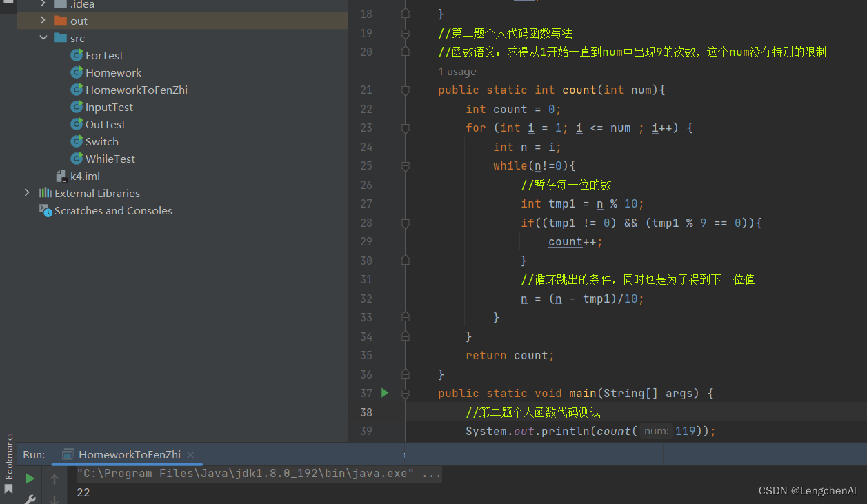Screen dimensions: 867x504
Task: Rerun program with green play button
Action: tap(30, 478)
